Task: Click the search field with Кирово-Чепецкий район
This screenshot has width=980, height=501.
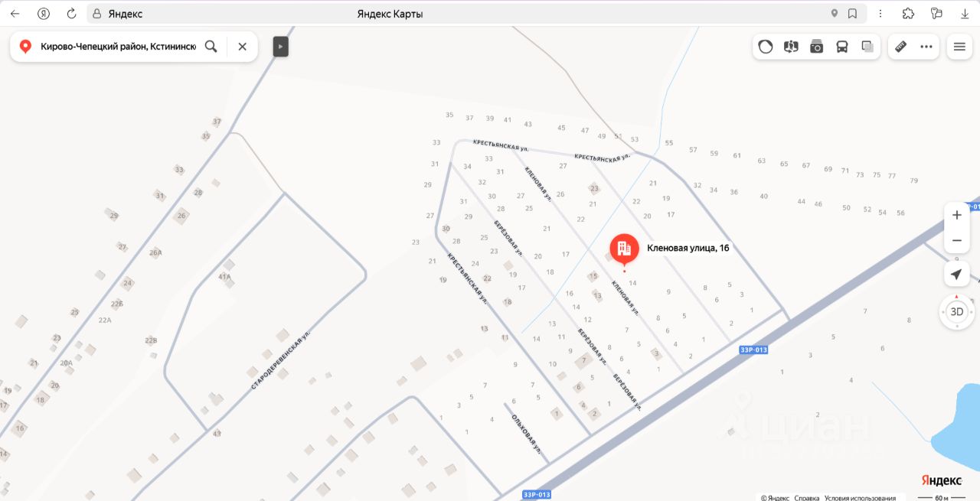Action: pos(118,47)
